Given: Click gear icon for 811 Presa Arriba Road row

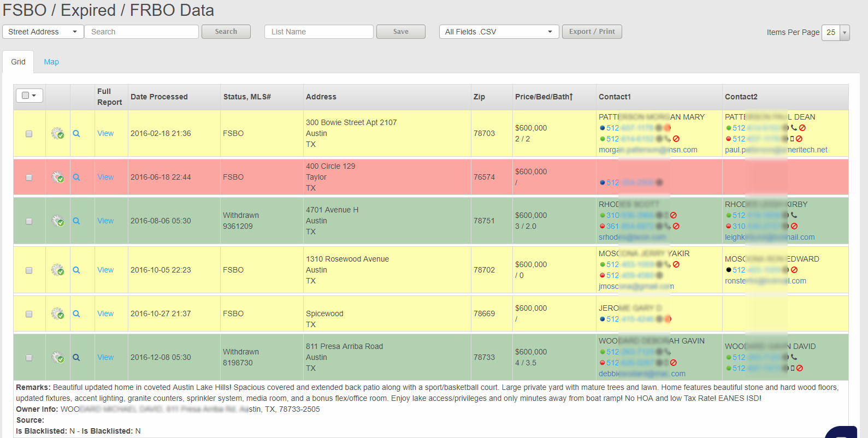Looking at the screenshot, I should (x=57, y=357).
